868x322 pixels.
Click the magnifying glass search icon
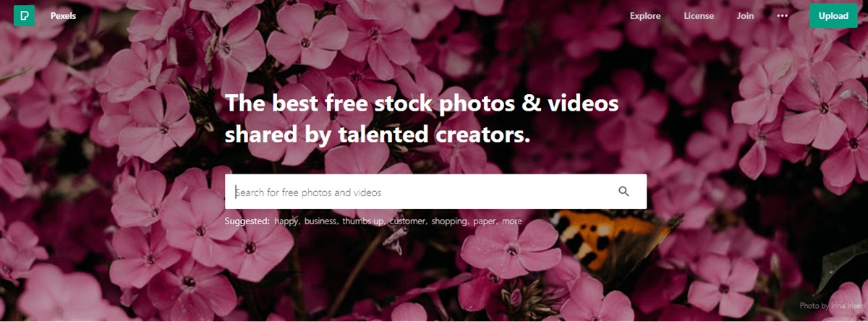[x=624, y=192]
